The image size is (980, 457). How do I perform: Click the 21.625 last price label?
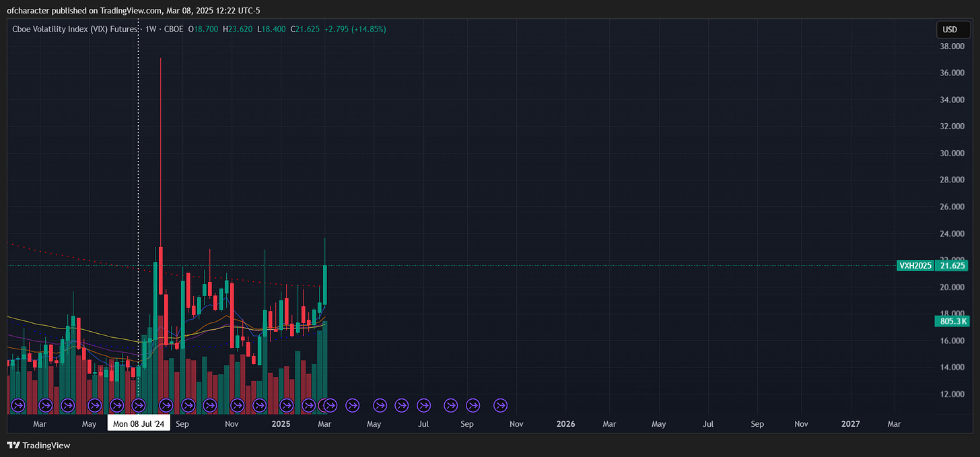952,265
